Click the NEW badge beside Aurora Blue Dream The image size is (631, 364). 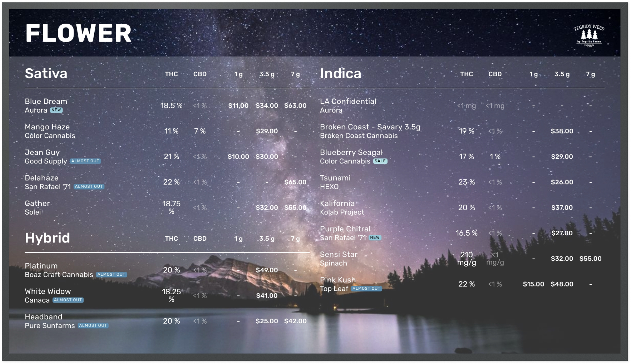56,110
